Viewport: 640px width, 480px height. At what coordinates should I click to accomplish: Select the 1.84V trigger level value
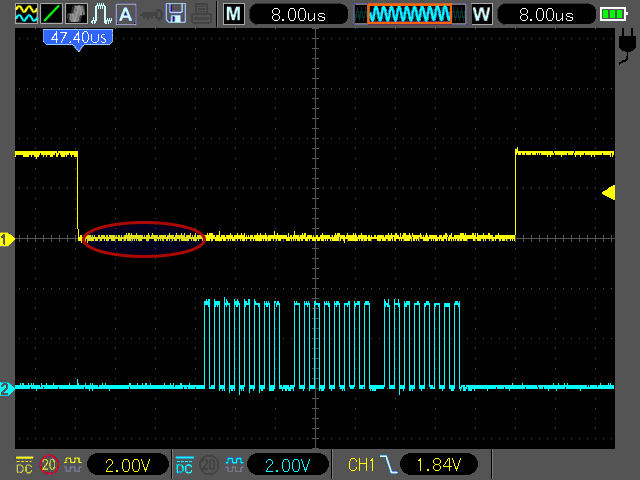tap(439, 465)
